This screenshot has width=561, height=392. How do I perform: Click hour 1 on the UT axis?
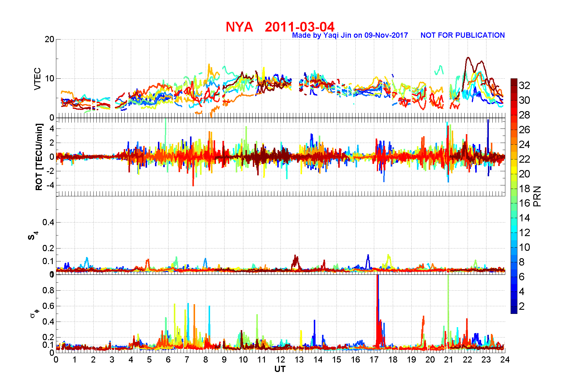[x=75, y=360]
